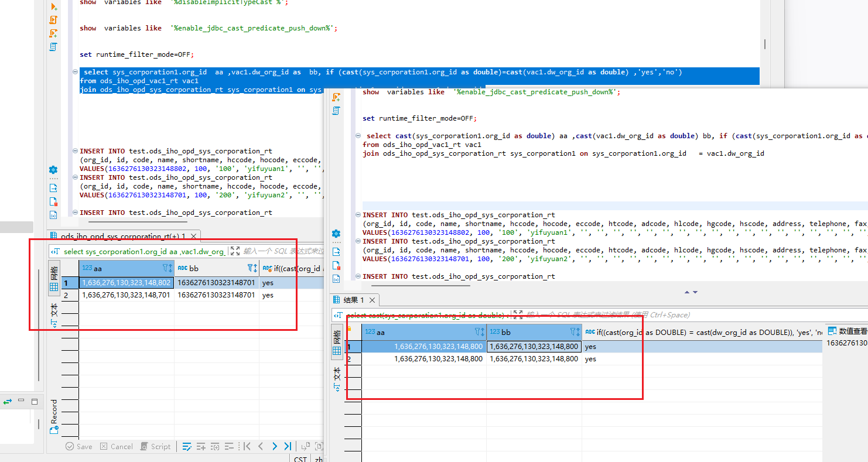This screenshot has width=868, height=462.
Task: Click Execute in new tab icon, right window
Action: coord(336,97)
